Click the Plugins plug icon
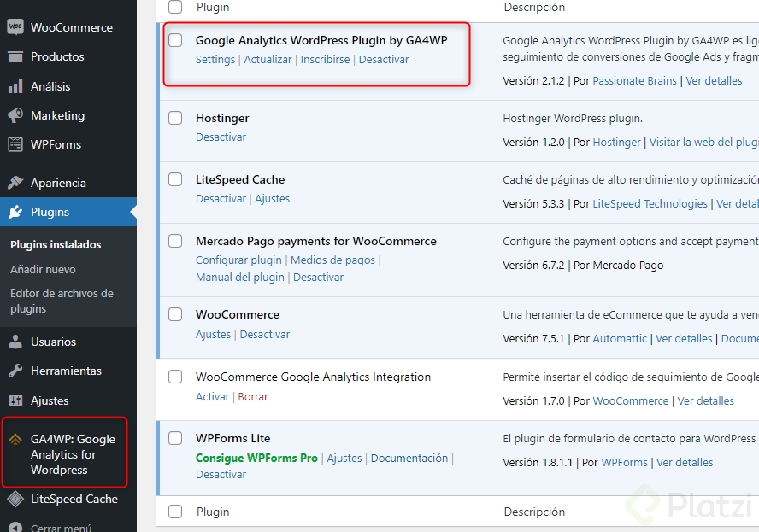This screenshot has width=759, height=532. 15,212
